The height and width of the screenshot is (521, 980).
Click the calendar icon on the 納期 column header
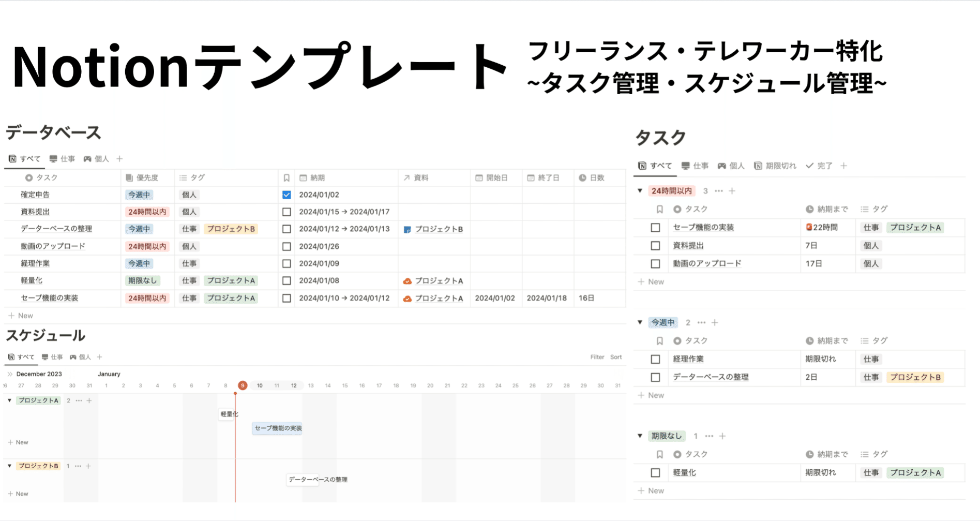coord(303,177)
